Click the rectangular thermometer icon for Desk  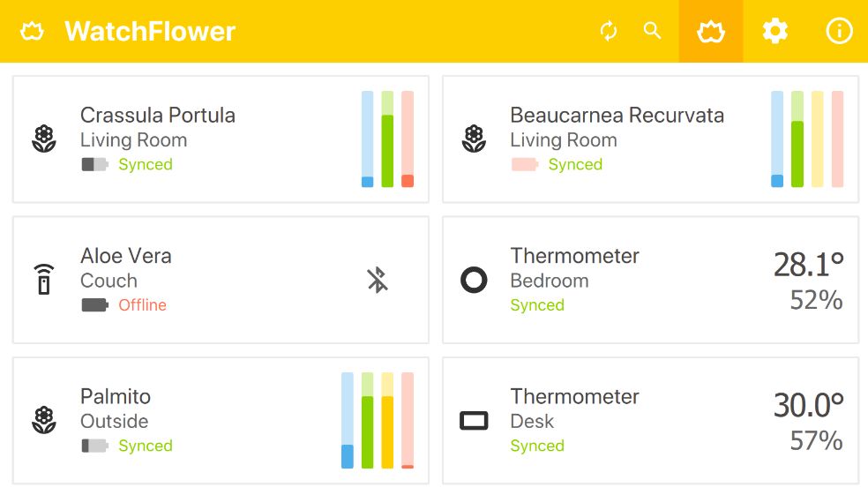click(x=474, y=421)
